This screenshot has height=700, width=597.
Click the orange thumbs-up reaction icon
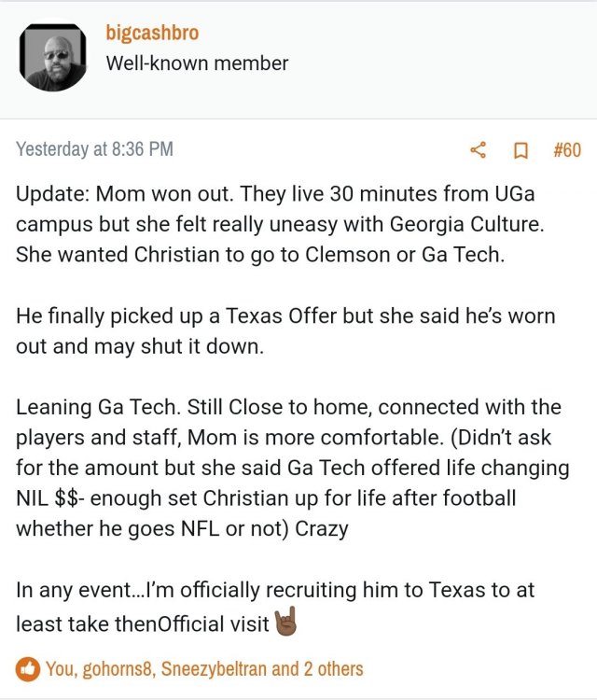pos(27,668)
